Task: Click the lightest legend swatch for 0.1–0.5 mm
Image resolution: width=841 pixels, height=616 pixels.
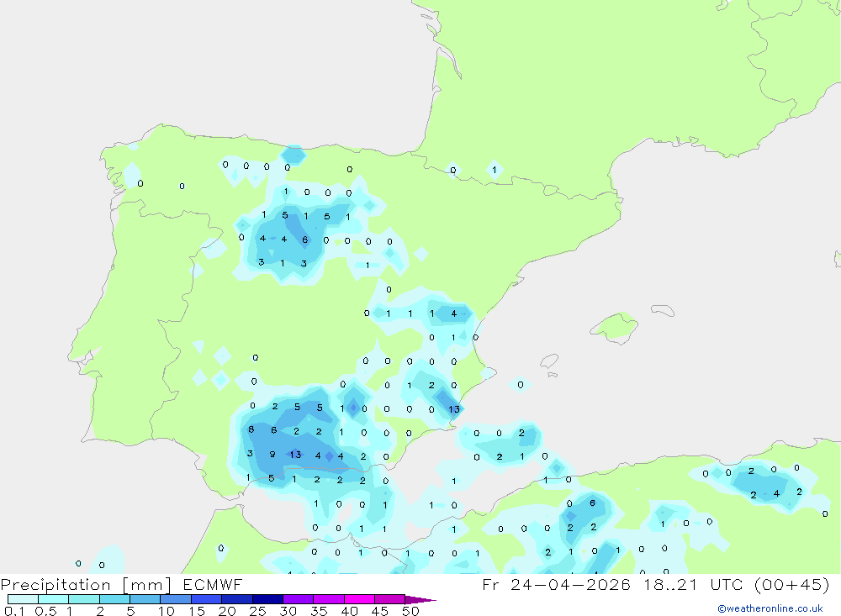Action: click(x=23, y=599)
